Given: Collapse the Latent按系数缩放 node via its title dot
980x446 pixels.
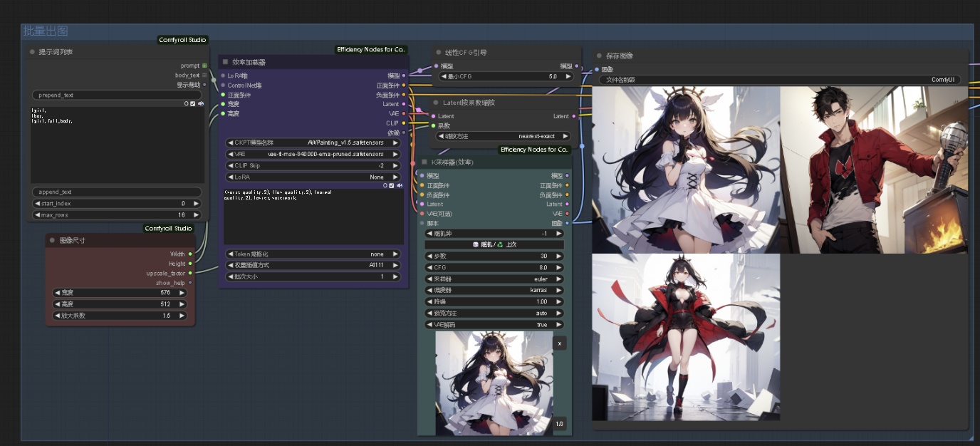Looking at the screenshot, I should (435, 103).
